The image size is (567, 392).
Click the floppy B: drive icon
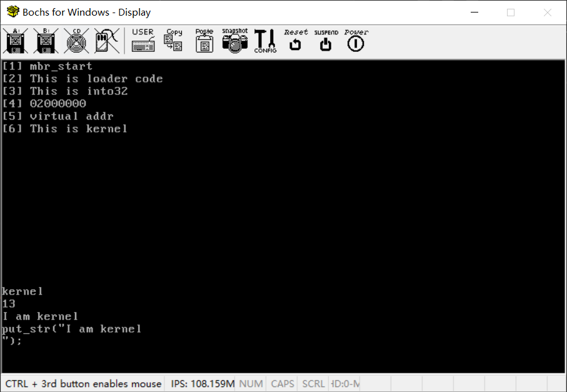[x=46, y=41]
